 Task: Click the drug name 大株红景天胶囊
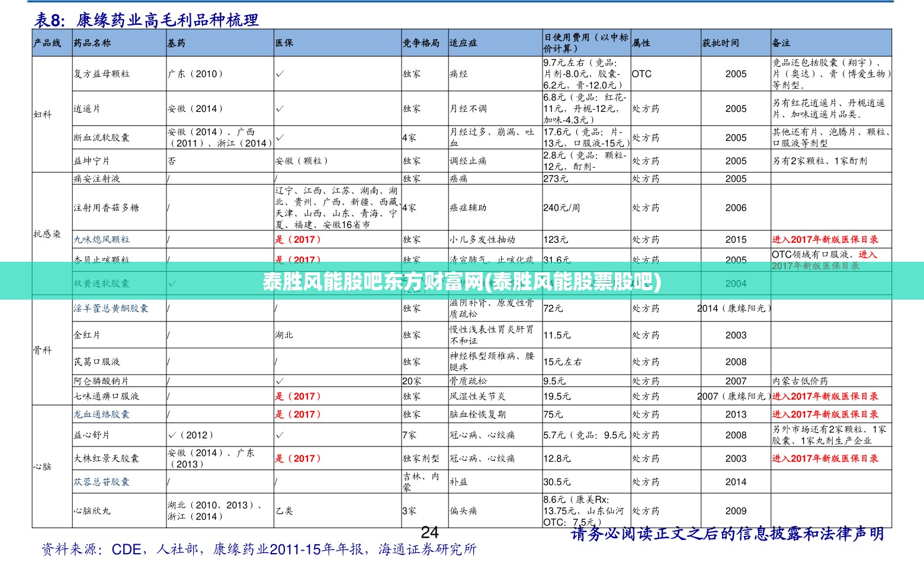click(106, 458)
